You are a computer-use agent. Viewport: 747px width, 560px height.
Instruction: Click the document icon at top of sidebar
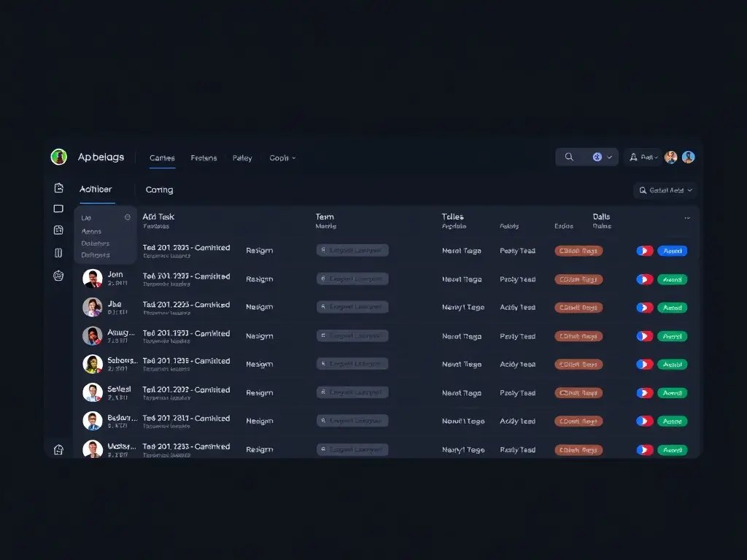click(x=59, y=188)
